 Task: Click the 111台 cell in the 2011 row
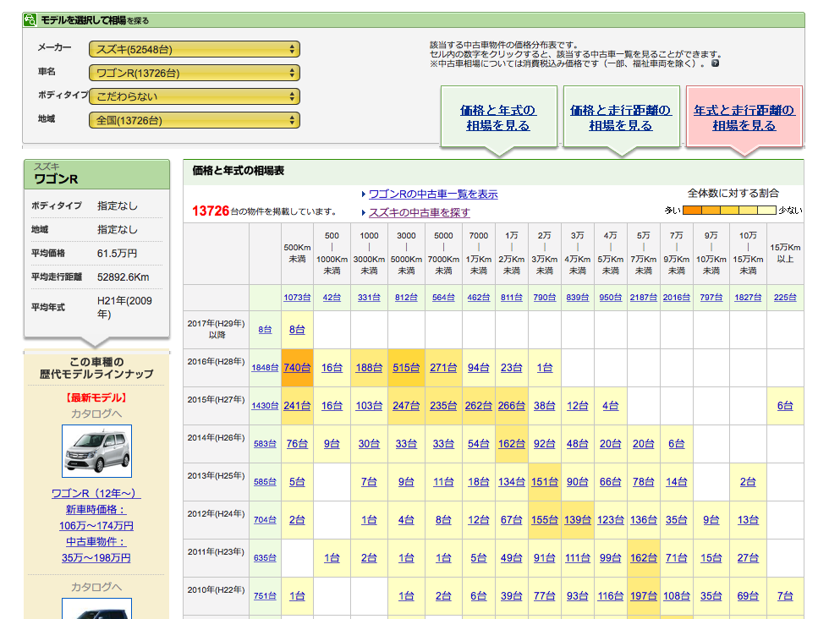click(578, 558)
